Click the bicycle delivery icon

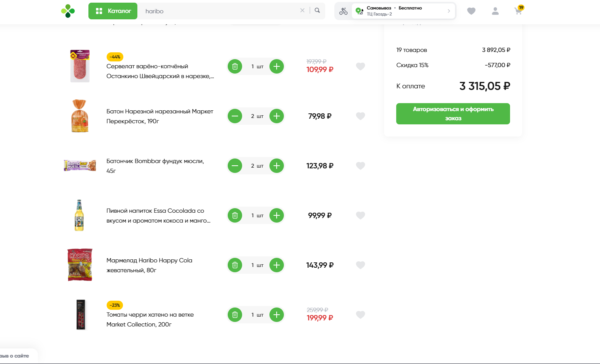point(343,11)
